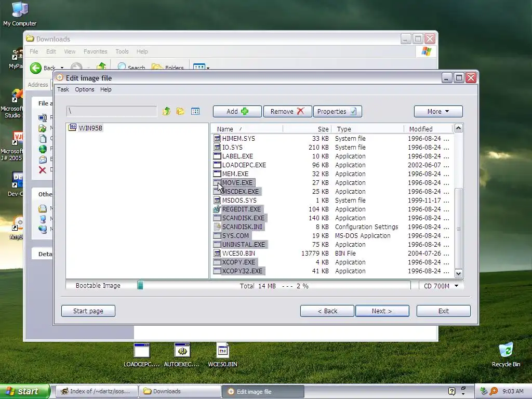Click the Add button

click(237, 111)
